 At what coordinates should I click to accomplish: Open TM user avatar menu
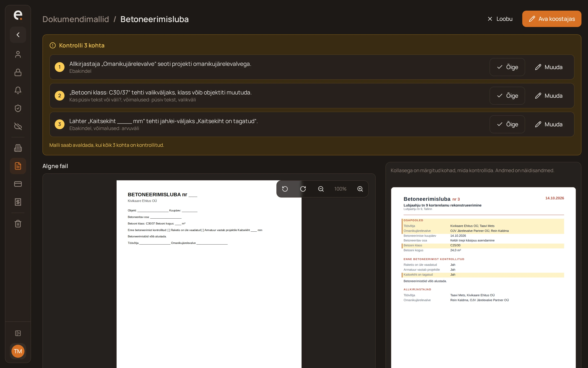click(x=18, y=351)
